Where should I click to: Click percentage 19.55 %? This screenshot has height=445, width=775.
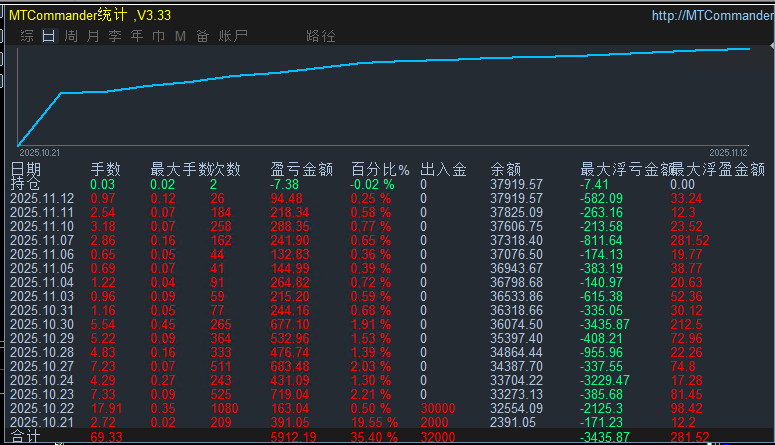[374, 422]
